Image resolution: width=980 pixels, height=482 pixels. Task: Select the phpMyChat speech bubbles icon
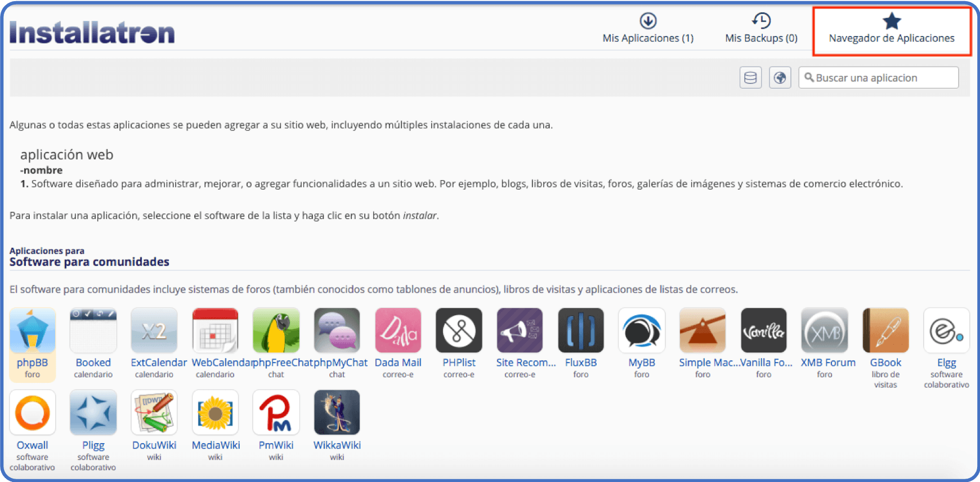pyautogui.click(x=337, y=331)
